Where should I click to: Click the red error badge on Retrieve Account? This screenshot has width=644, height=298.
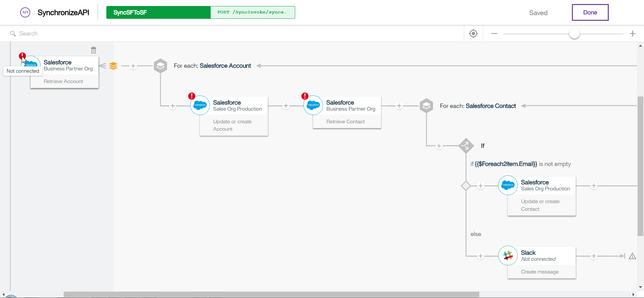click(x=22, y=56)
